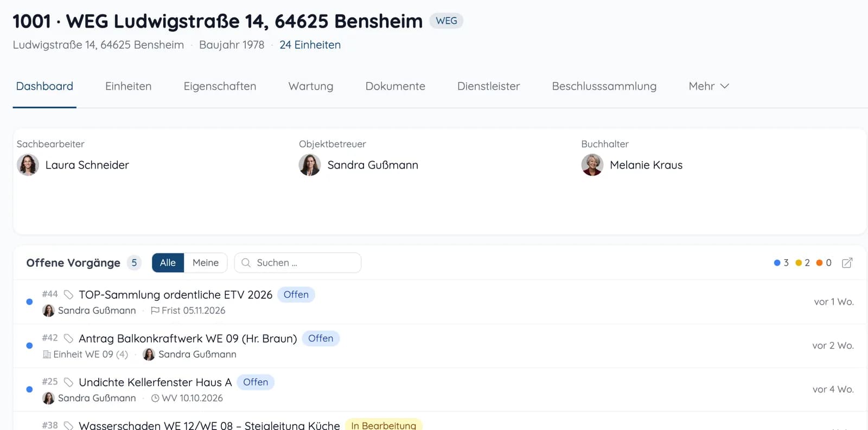Click the In Bearbeitung badge on ticket #38

click(x=384, y=425)
